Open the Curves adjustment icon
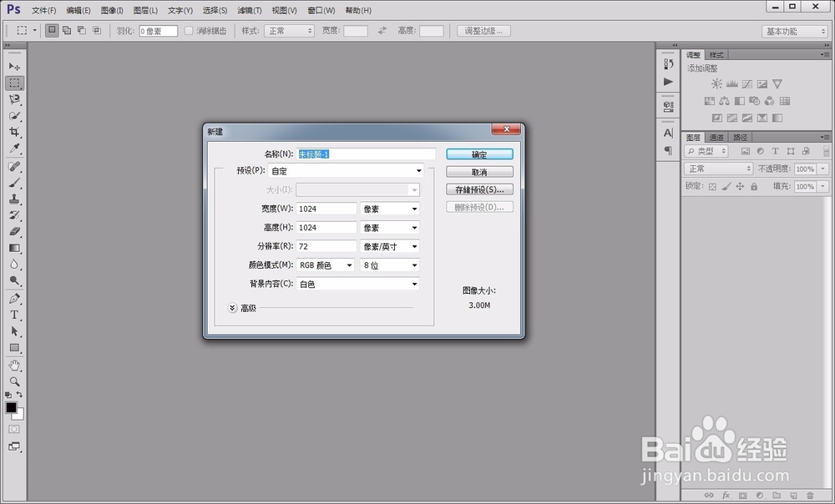 [747, 83]
